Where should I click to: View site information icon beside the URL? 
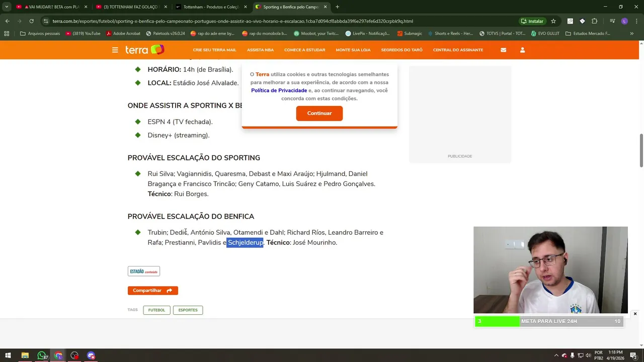pos(46,21)
